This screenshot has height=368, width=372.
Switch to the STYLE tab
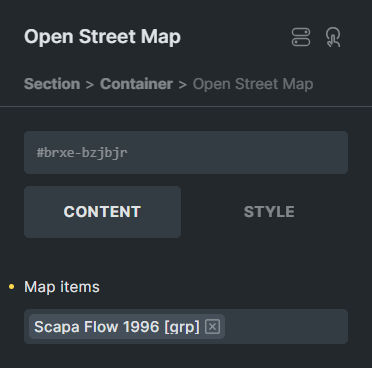click(269, 212)
